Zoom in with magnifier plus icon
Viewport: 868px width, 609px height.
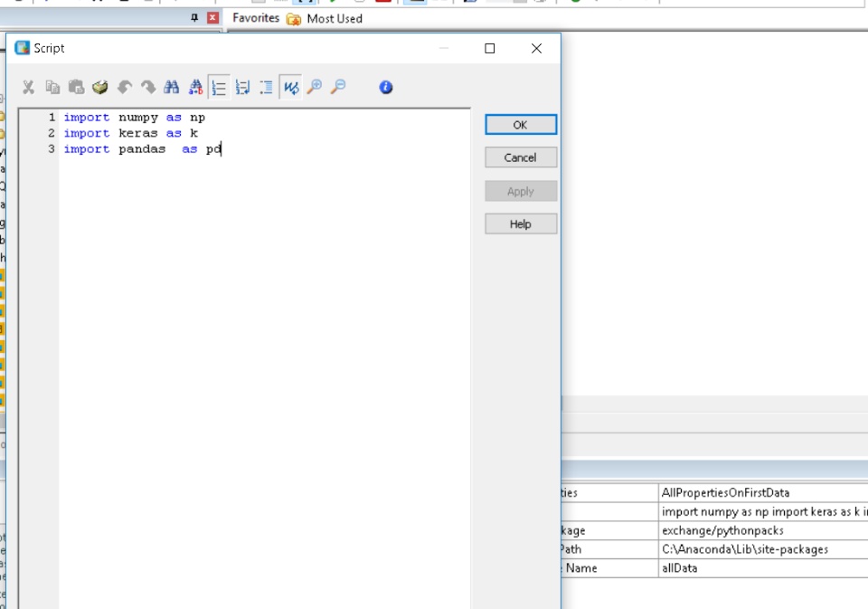(315, 87)
